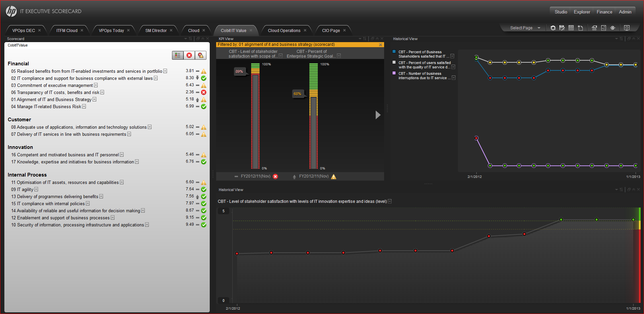Click the red error icon beside first FY2012/11(Nov)
644x314 pixels.
pyautogui.click(x=275, y=177)
